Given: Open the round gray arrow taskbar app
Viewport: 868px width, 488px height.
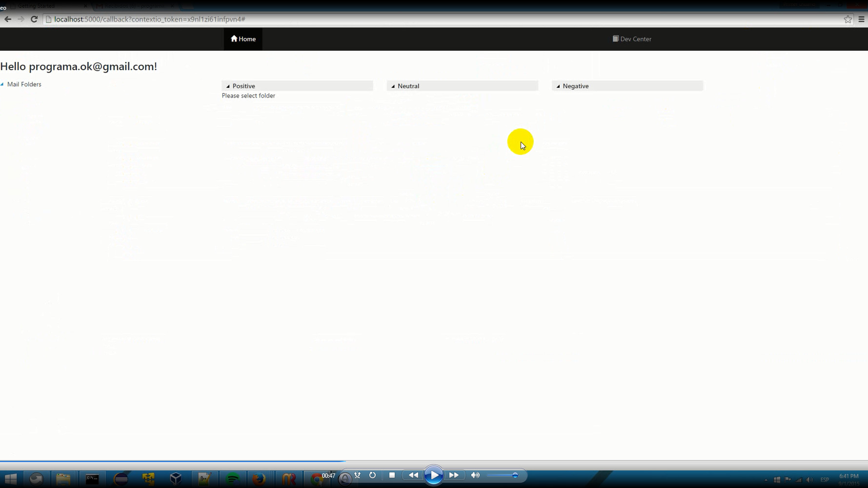Looking at the screenshot, I should click(36, 479).
